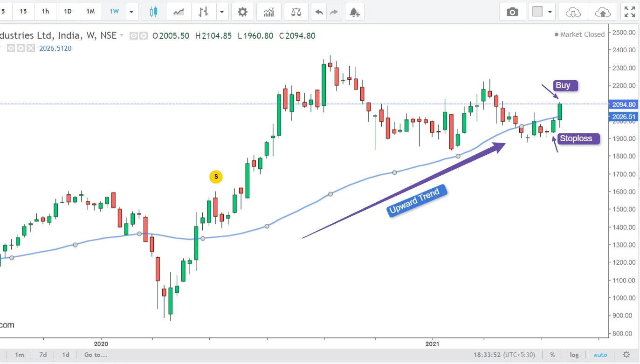This screenshot has height=364, width=640.
Task: Toggle fullscreen mode
Action: 629,12
